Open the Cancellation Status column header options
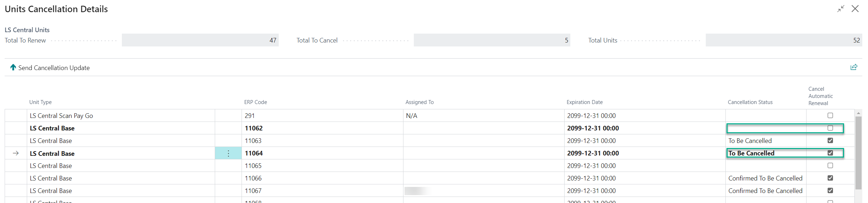 pos(750,102)
